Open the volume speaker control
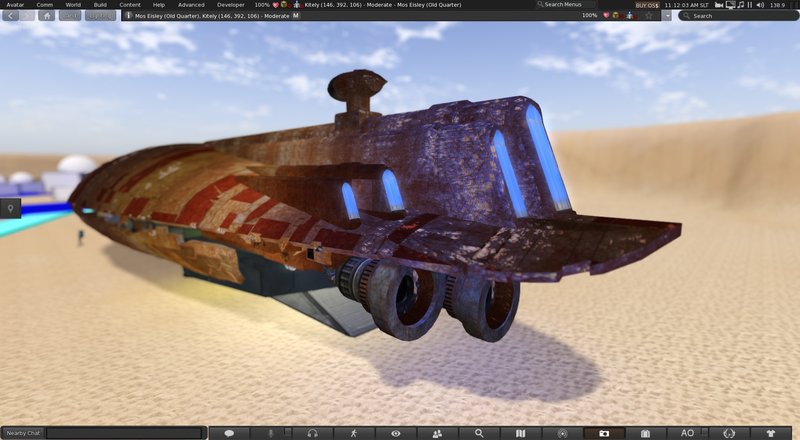The width and height of the screenshot is (800, 440). pyautogui.click(x=760, y=5)
